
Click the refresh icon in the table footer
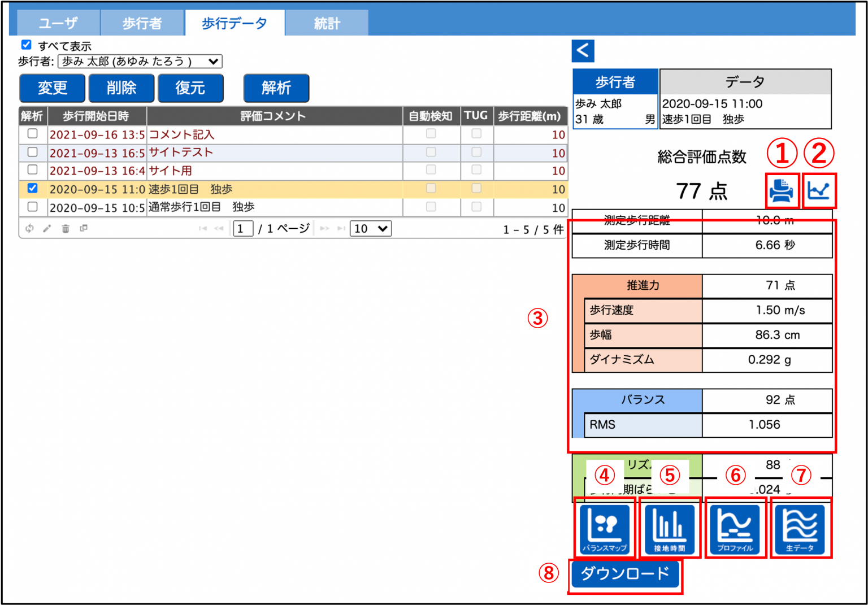(29, 228)
